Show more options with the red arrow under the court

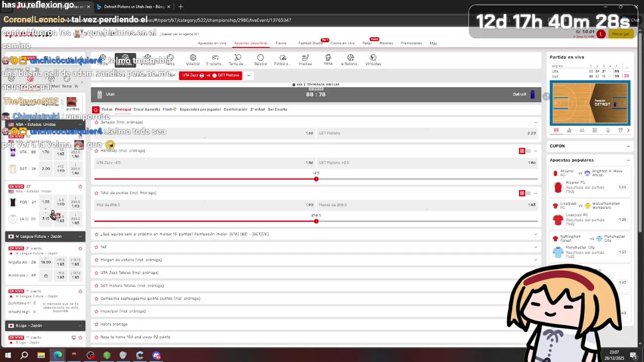[628, 130]
